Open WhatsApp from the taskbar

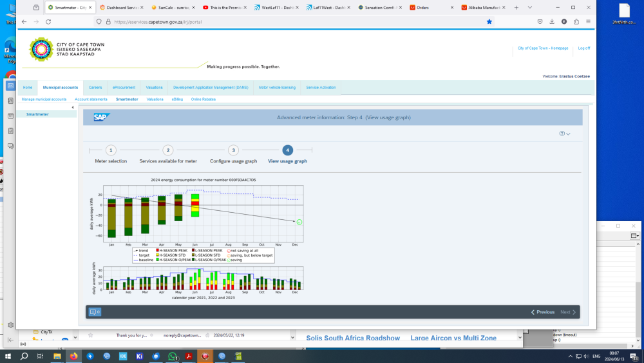tap(173, 357)
